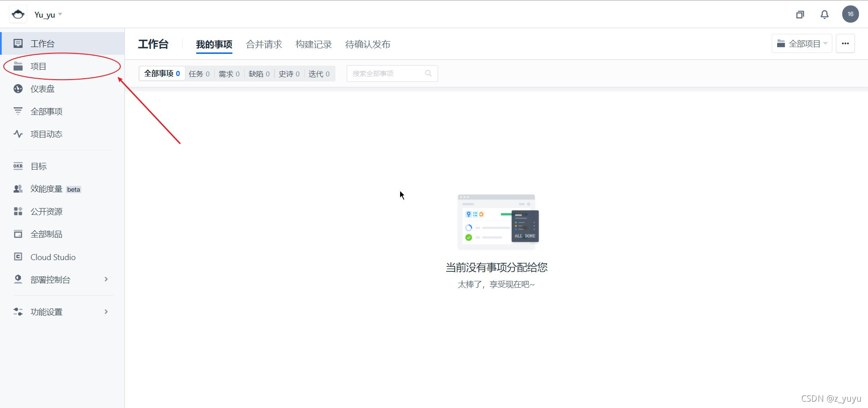Open 效能度量 beta feature
868x408 pixels.
pos(47,189)
